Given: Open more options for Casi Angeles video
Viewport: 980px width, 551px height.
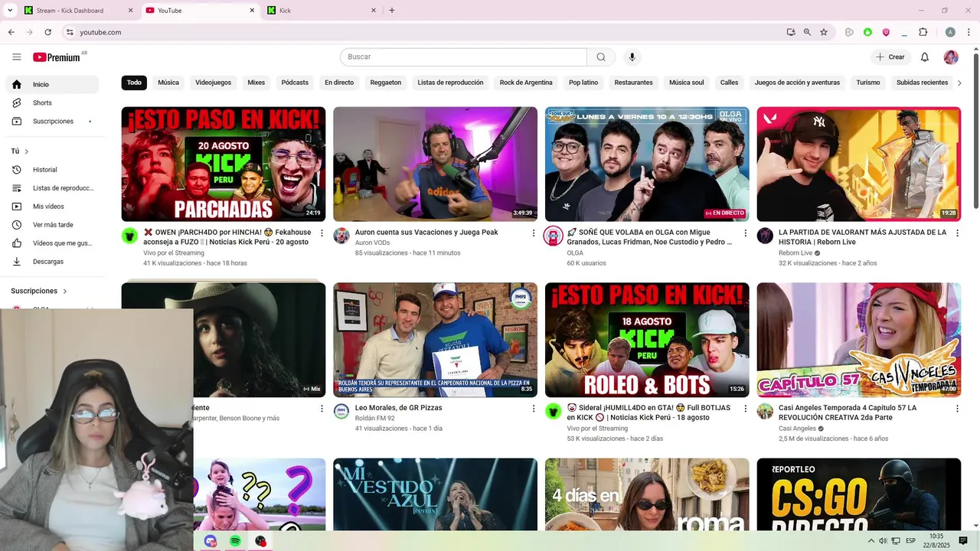Looking at the screenshot, I should pos(957,409).
